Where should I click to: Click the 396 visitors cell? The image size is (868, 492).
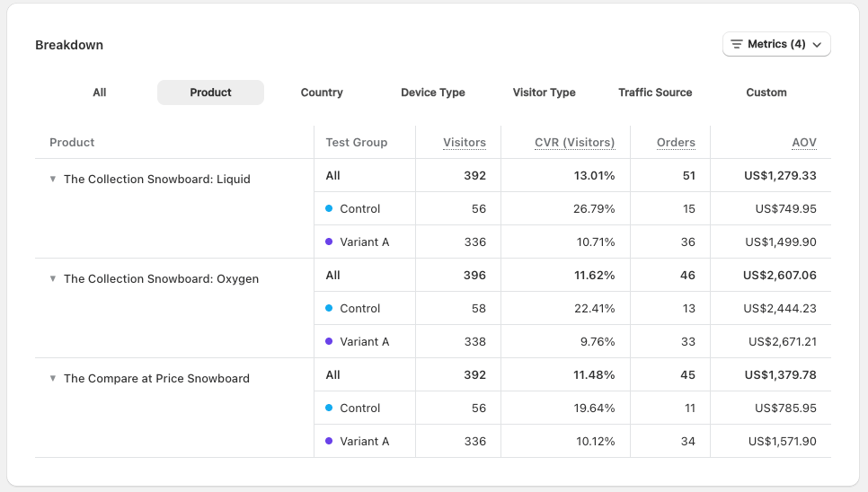[x=474, y=276]
